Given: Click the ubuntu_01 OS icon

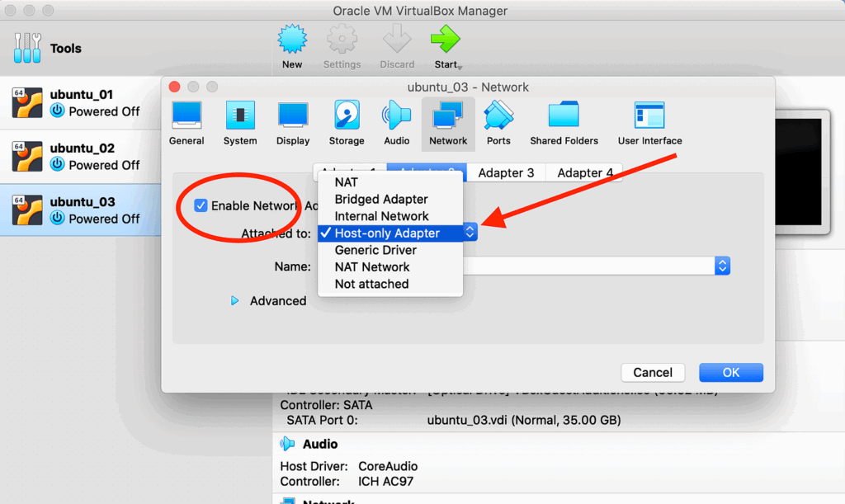Looking at the screenshot, I should [x=27, y=102].
